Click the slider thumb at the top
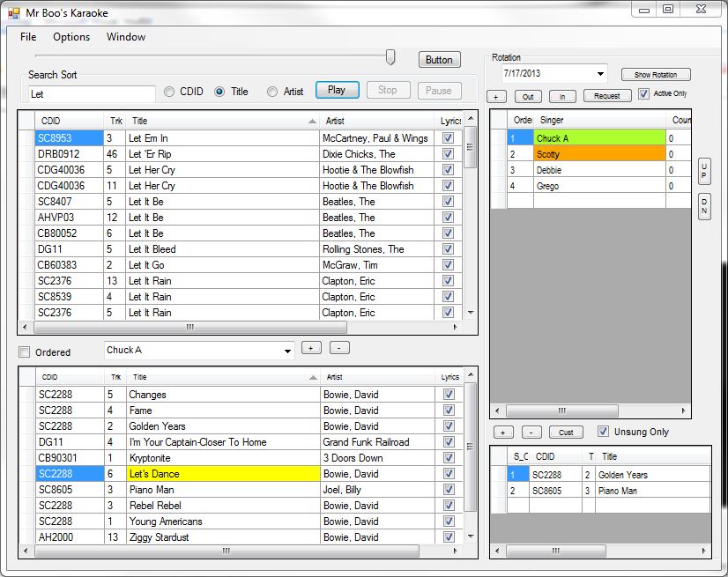The image size is (728, 577). tap(390, 57)
